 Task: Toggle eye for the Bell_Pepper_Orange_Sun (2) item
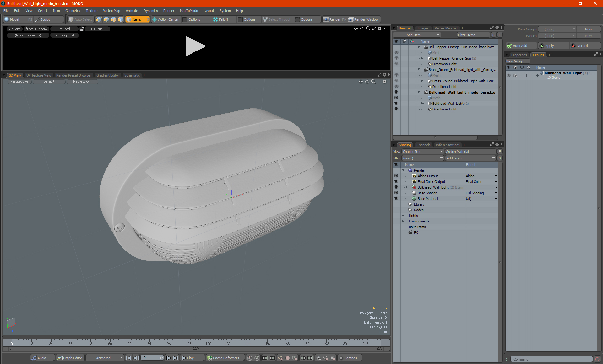[396, 58]
